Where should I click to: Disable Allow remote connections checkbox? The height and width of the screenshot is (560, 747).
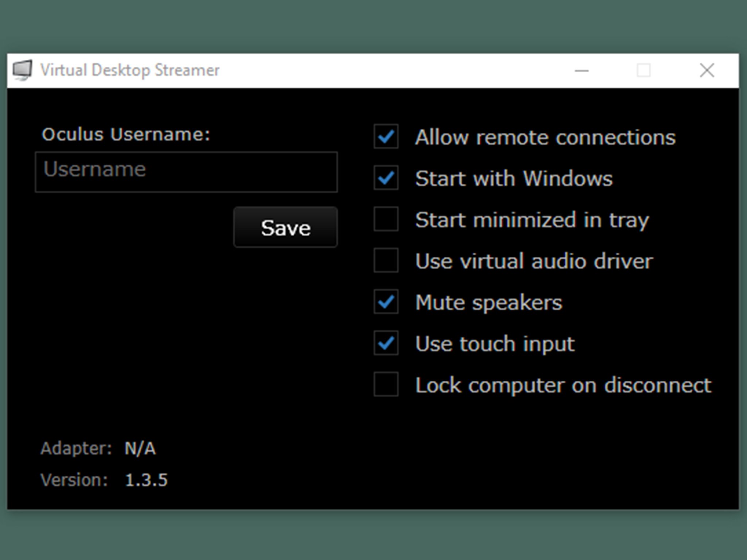tap(386, 136)
